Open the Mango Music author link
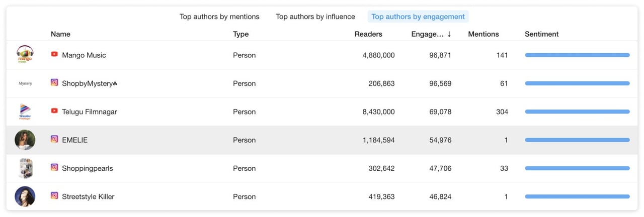 pos(84,55)
